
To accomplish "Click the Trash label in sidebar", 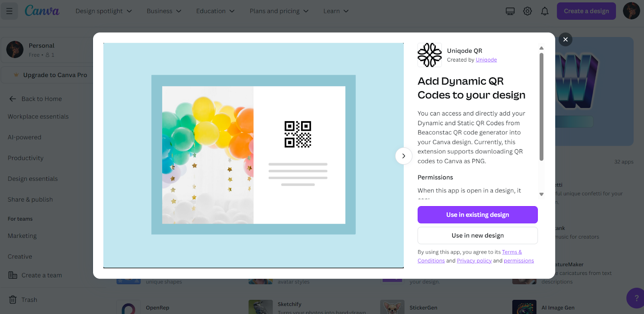I will click(x=29, y=300).
